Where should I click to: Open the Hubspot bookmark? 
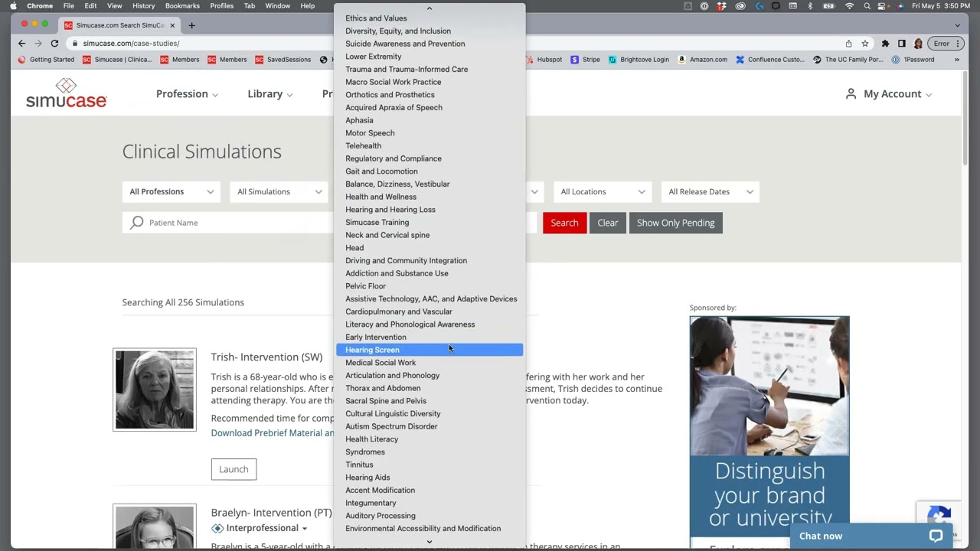click(544, 60)
